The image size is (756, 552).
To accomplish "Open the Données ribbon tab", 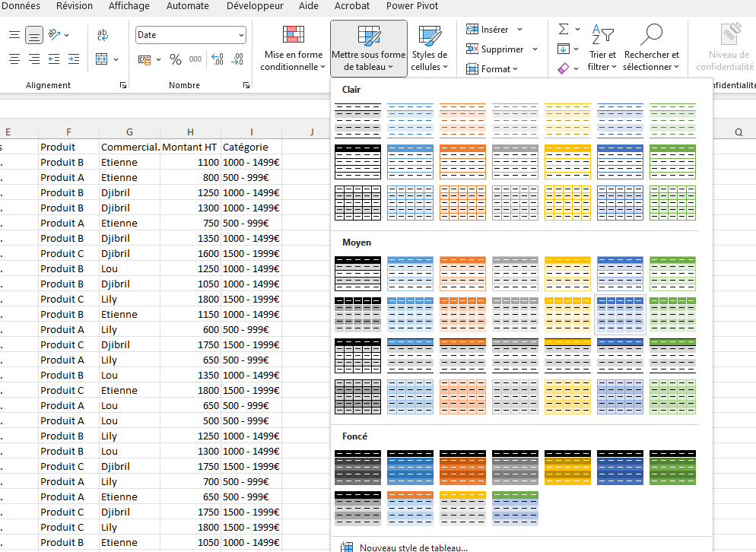I will coord(21,6).
